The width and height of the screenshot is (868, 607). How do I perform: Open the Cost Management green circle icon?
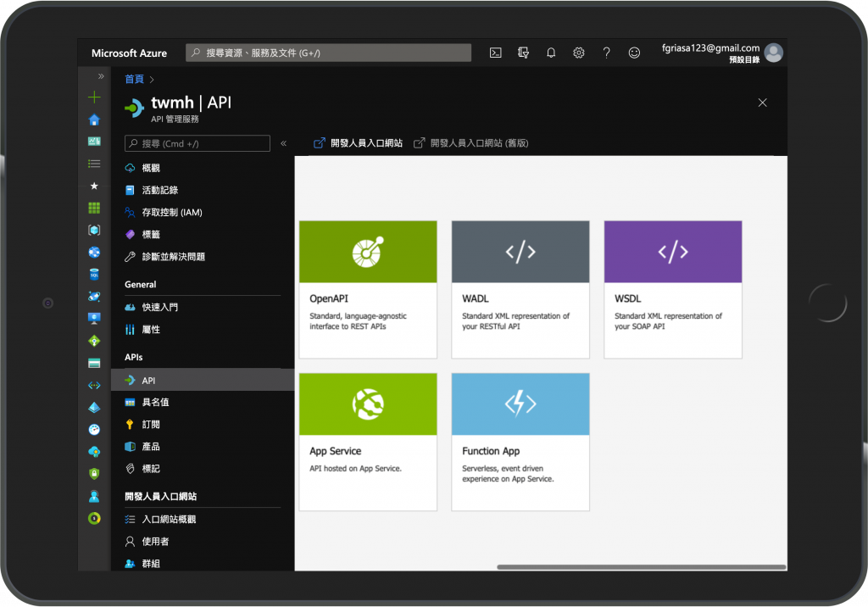click(x=94, y=518)
